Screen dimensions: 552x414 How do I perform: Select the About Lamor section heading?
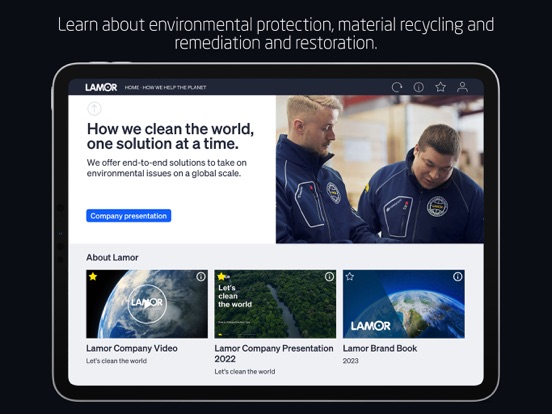112,257
